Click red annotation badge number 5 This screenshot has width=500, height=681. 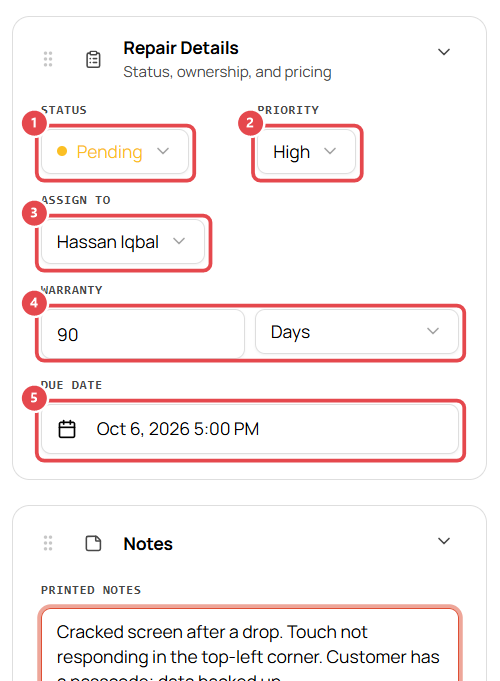(34, 398)
